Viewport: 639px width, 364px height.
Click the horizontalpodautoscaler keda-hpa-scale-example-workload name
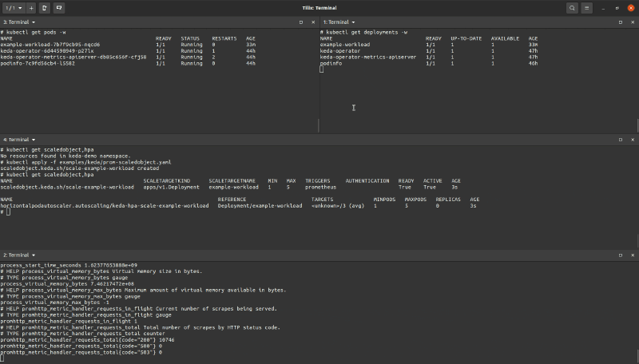[105, 206]
